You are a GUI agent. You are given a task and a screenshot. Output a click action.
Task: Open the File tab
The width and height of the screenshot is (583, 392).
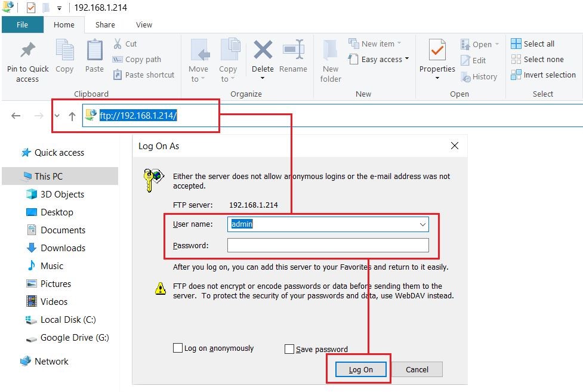pos(22,24)
